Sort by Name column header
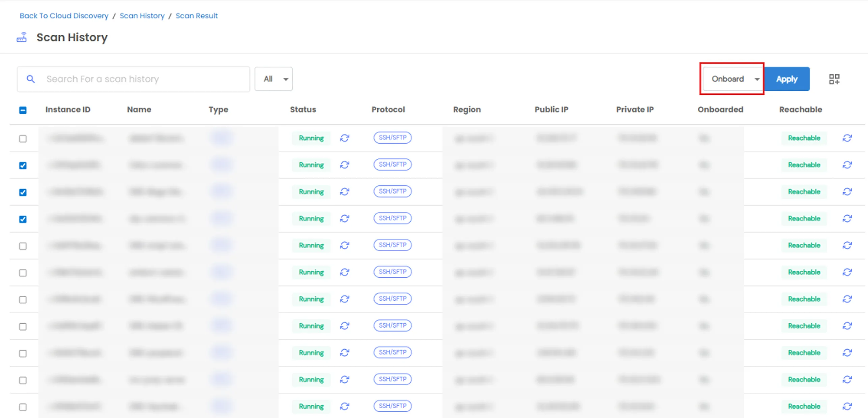868x418 pixels. (139, 110)
